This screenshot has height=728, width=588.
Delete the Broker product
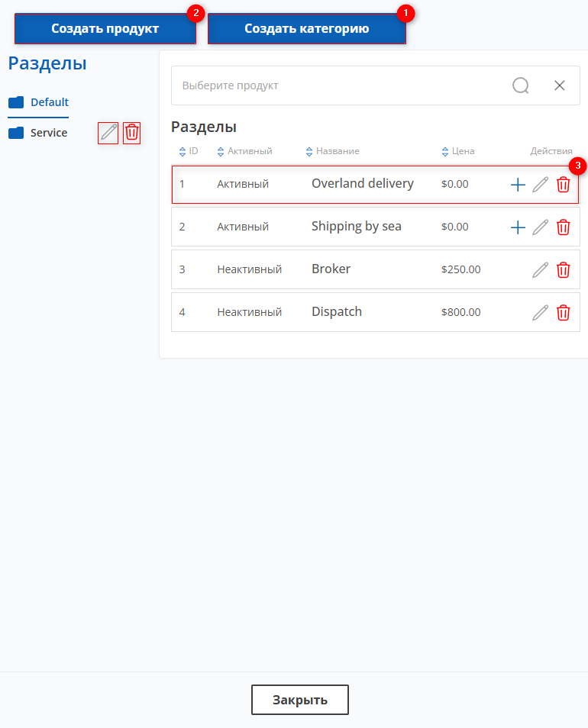click(564, 270)
